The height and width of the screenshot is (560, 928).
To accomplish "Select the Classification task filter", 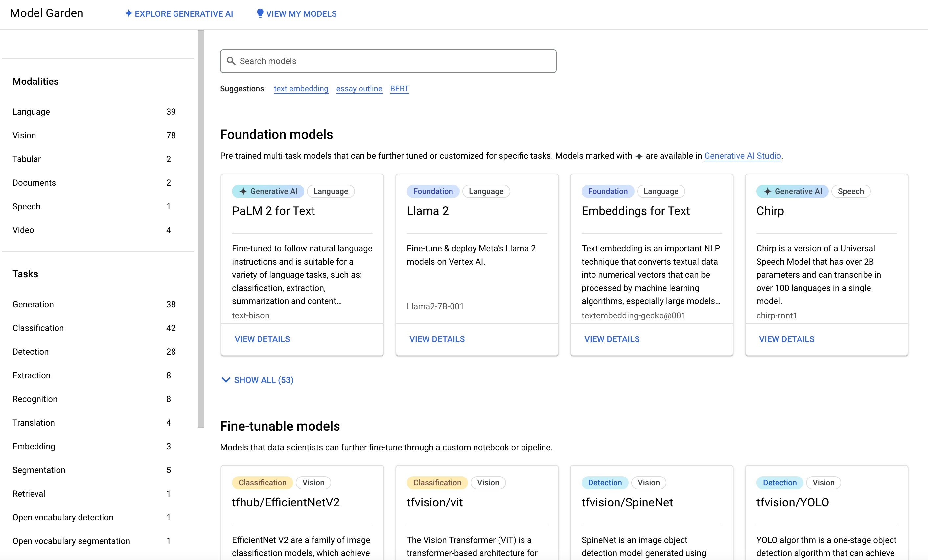I will 94,328.
